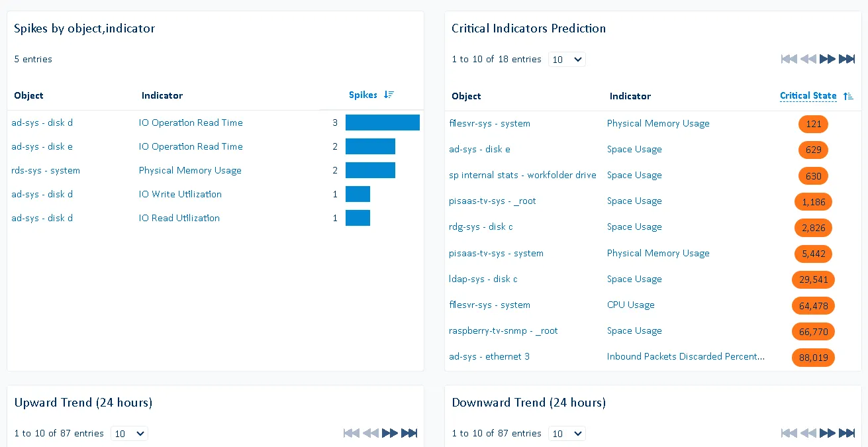Open Inbound Packets Discarded Percent indicator link
This screenshot has width=868, height=447.
point(685,356)
